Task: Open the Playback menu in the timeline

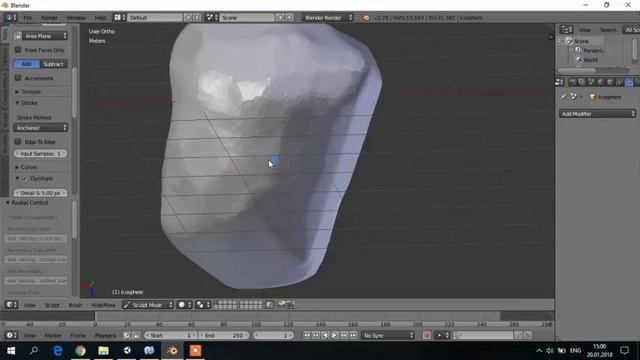Action: [105, 336]
